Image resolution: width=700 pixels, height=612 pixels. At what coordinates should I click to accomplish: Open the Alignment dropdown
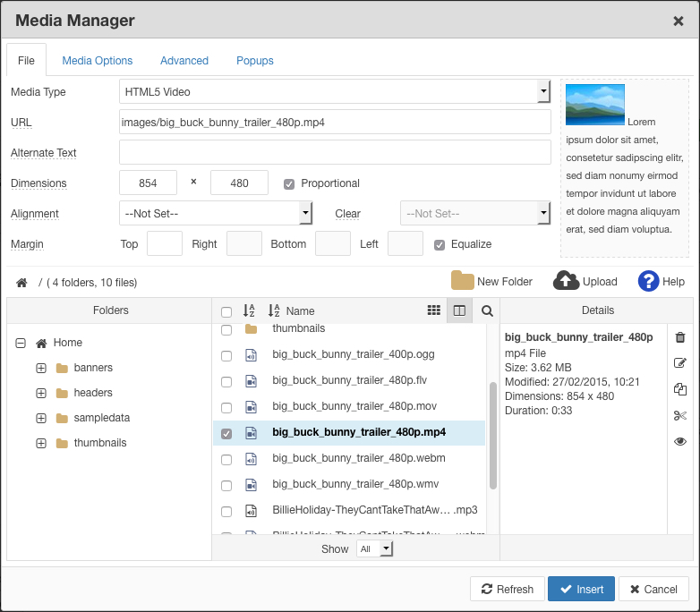point(216,214)
